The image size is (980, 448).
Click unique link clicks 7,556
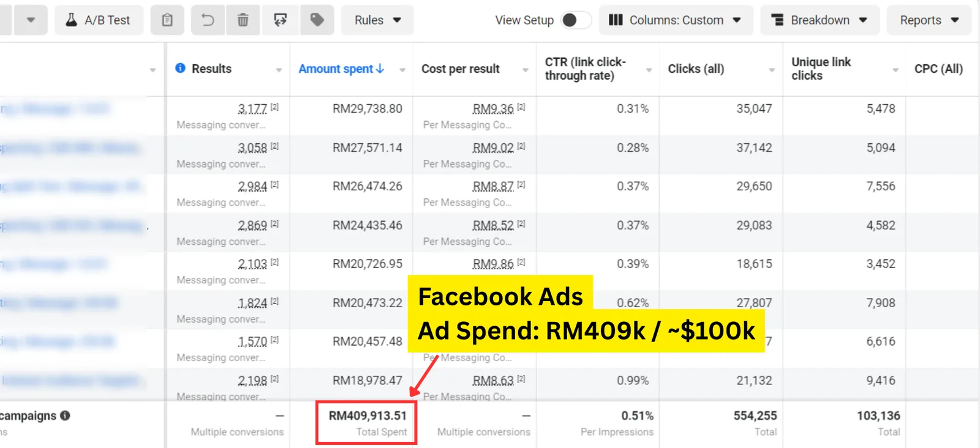point(881,187)
